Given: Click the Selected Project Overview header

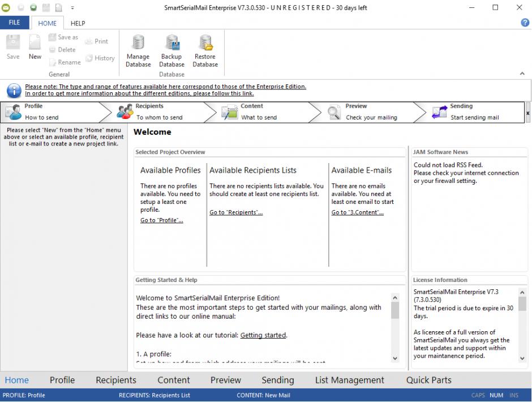Looking at the screenshot, I should (x=170, y=152).
